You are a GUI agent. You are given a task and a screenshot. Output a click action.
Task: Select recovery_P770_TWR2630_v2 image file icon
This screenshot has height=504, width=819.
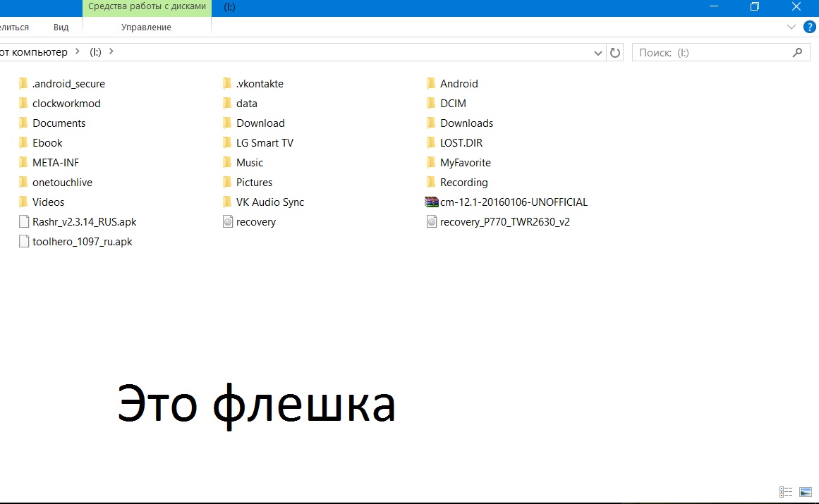coord(432,222)
